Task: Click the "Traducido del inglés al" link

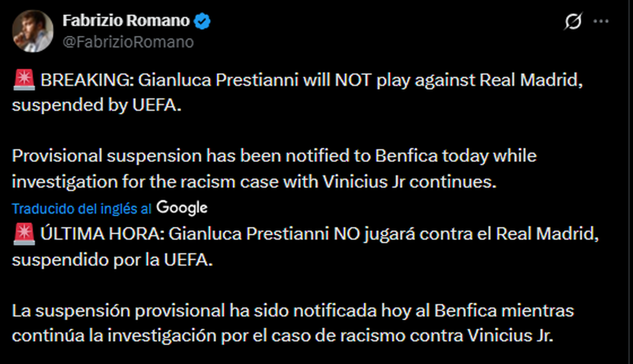Action: click(x=82, y=208)
